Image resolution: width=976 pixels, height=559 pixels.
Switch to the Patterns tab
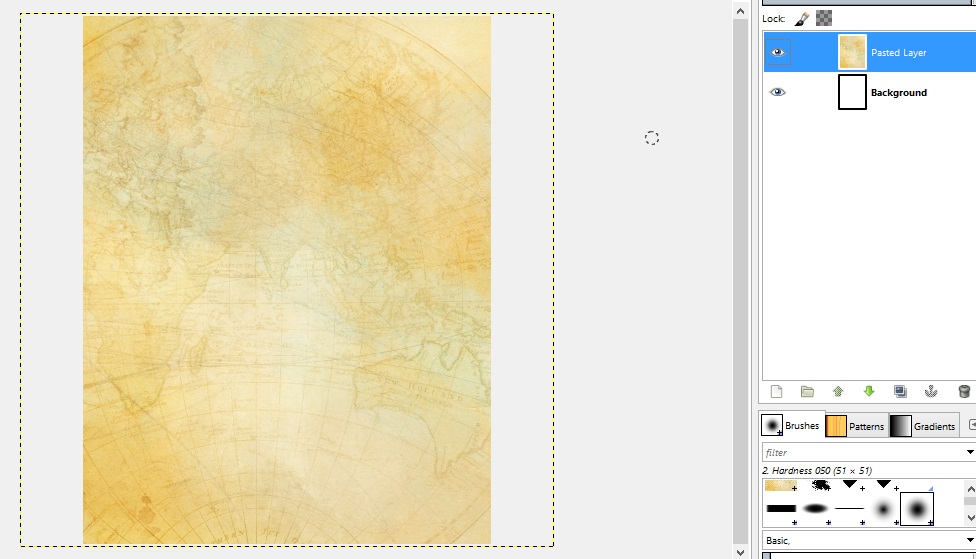tap(856, 426)
